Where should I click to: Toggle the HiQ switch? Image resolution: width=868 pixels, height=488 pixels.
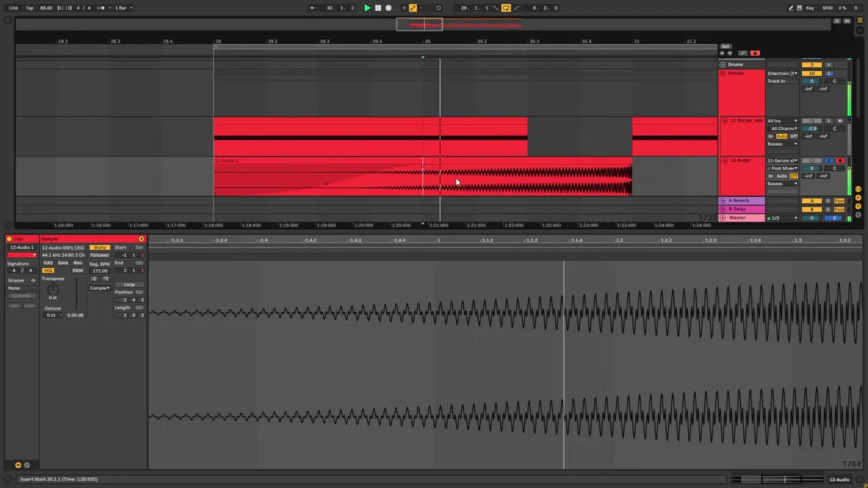tap(48, 270)
